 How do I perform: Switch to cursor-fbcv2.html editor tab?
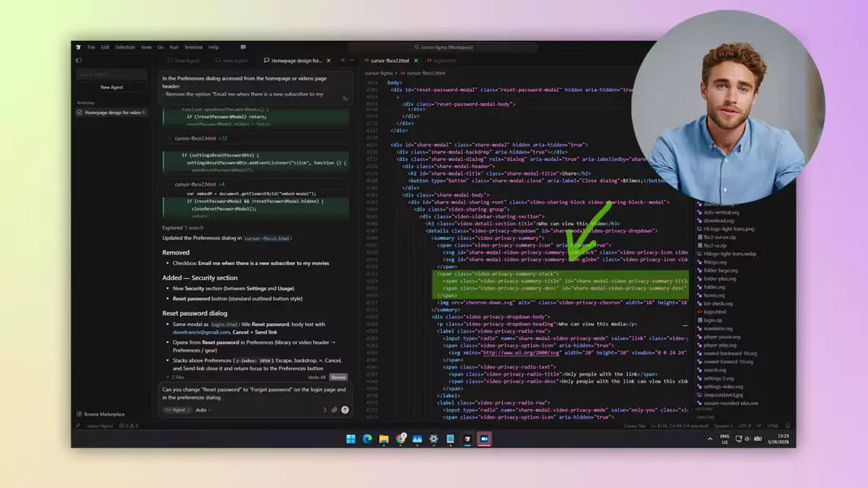390,60
